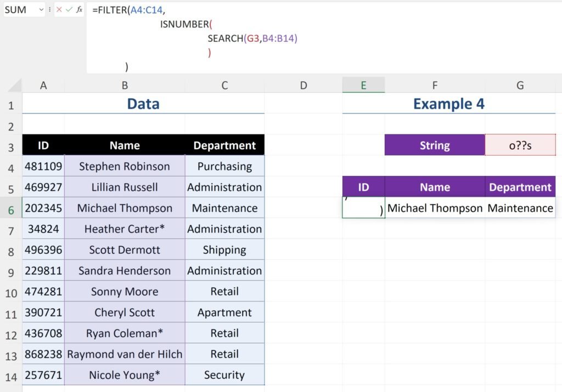
Task: Cancel the formula entry with the X icon
Action: click(59, 9)
